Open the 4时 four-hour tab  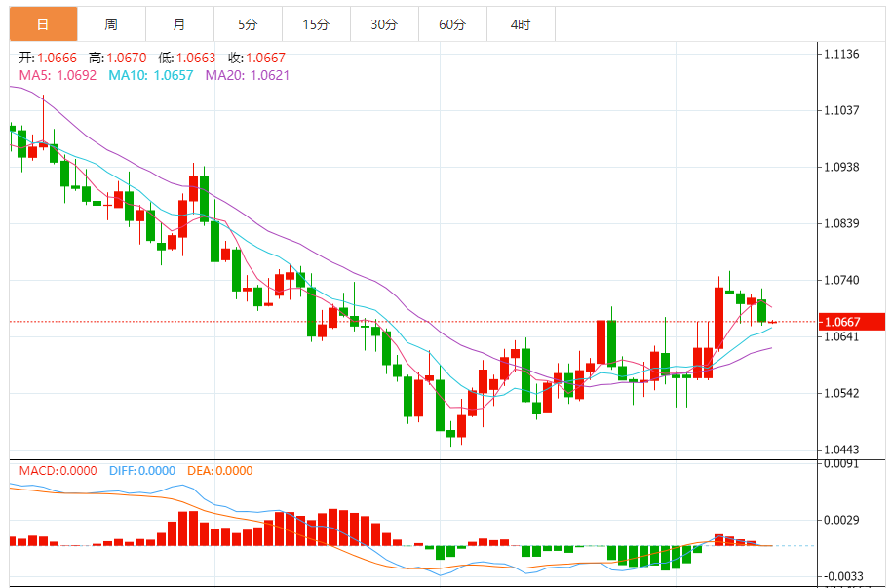(522, 24)
